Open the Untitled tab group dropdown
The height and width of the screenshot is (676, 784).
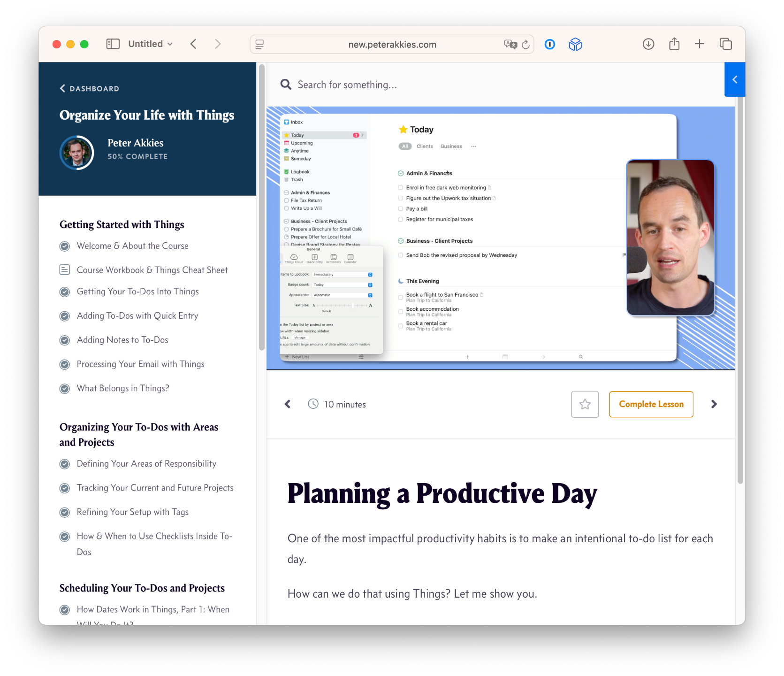(x=150, y=44)
